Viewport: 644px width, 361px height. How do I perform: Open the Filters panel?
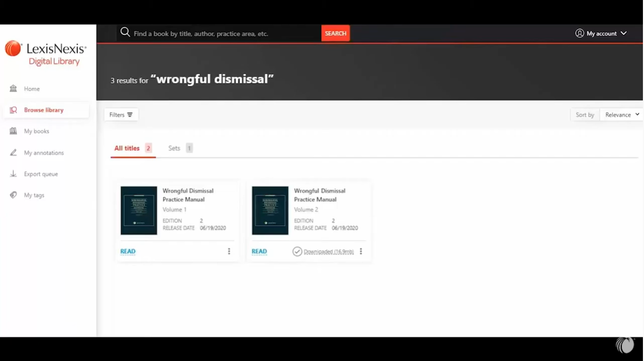pos(121,115)
